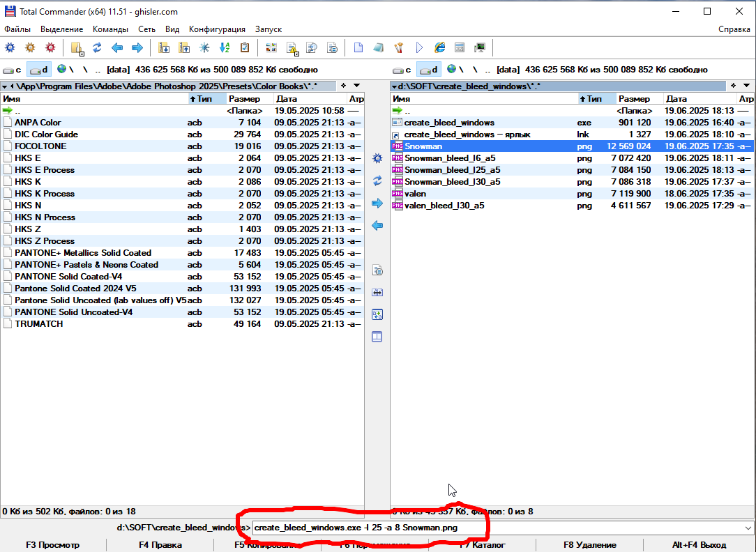Open the Файлы menu
Viewport: 756px width, 552px height.
click(x=17, y=29)
